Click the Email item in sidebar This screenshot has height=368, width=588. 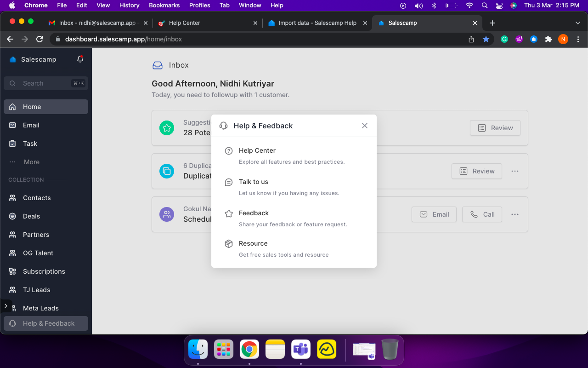31,125
